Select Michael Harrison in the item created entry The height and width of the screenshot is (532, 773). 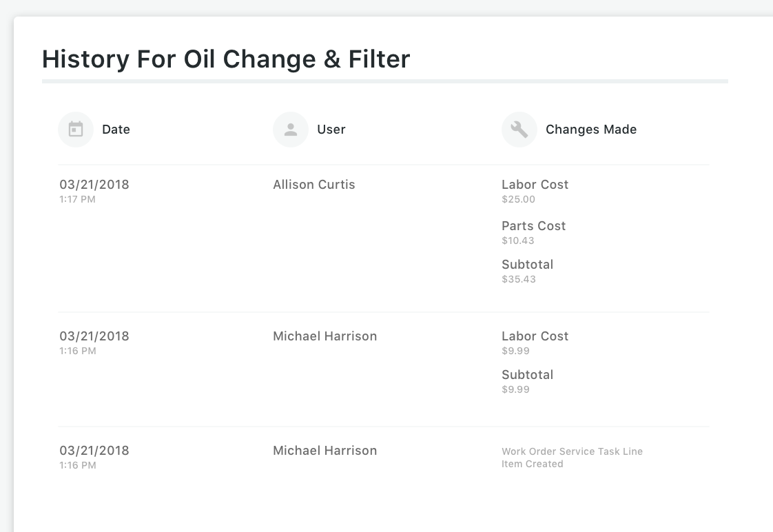324,451
